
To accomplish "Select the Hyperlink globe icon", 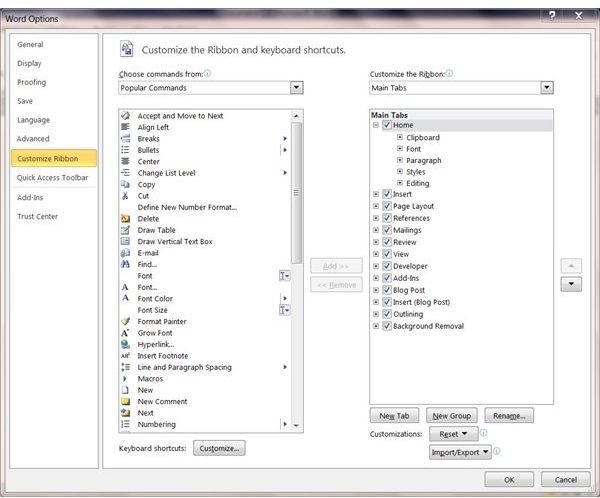I will (126, 344).
